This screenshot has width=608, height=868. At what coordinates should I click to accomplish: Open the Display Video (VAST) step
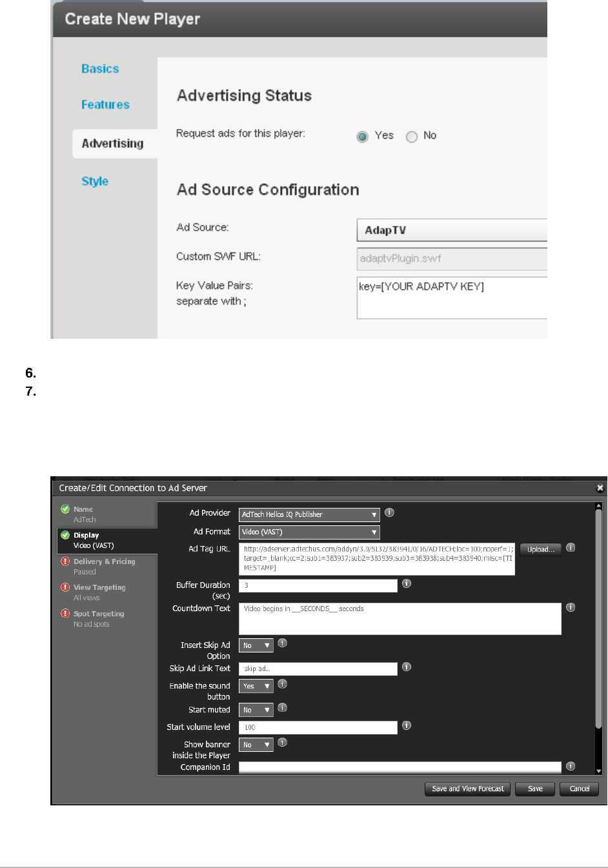[x=107, y=540]
